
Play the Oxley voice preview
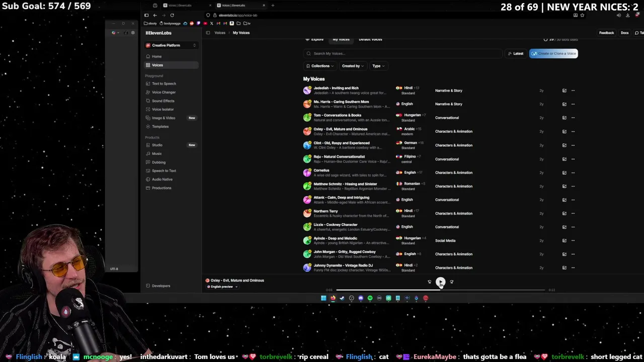tap(440, 282)
